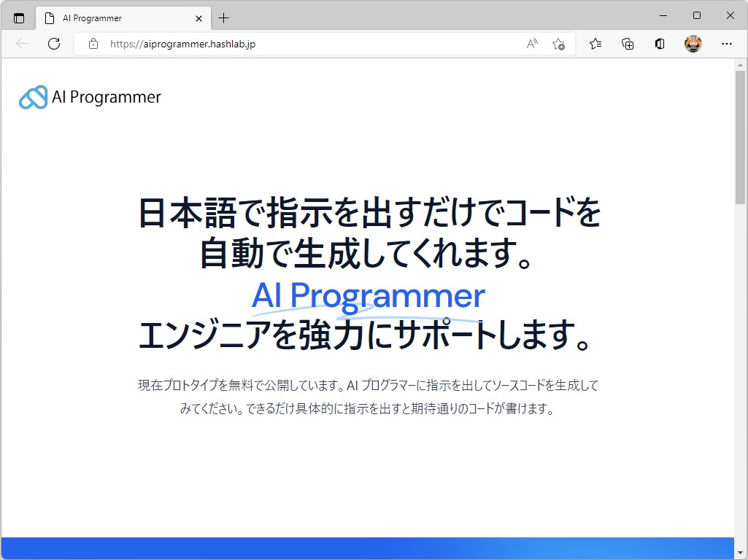
Task: Click the AI Programmer heading text
Action: click(367, 295)
